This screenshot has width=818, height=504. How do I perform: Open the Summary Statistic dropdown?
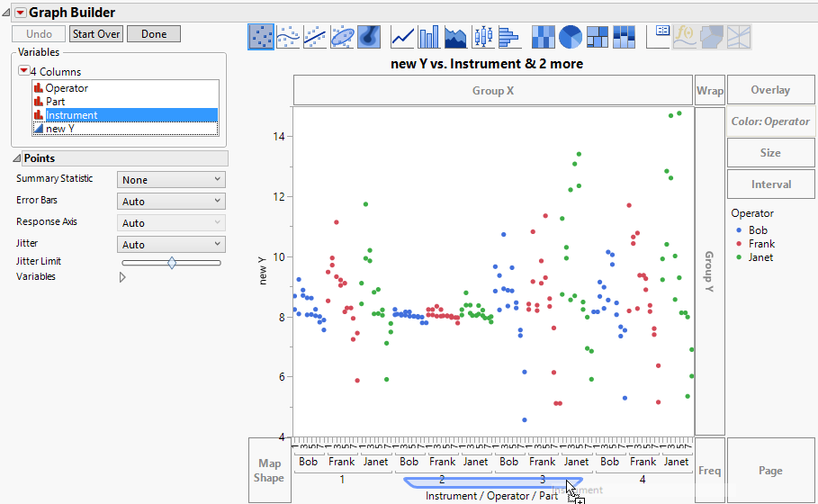click(170, 180)
